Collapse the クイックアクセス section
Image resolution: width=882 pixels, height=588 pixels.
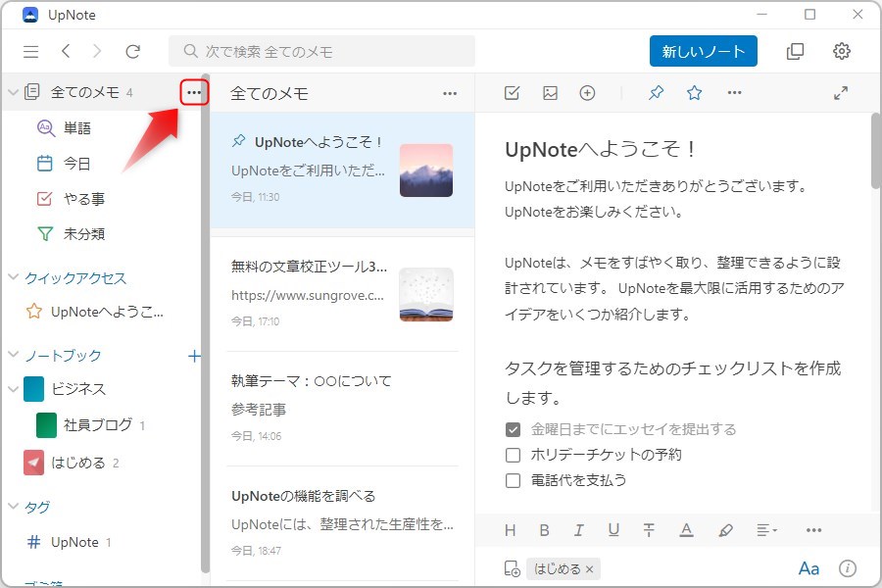coord(14,276)
